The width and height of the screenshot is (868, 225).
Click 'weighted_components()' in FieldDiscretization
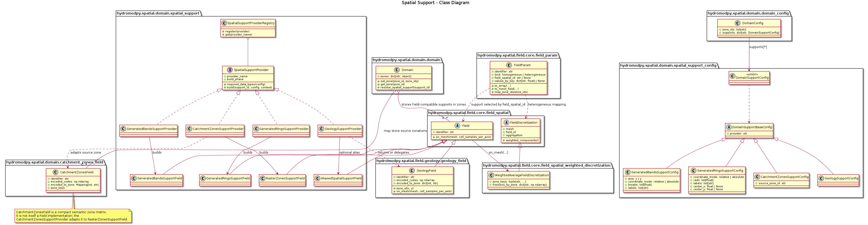[522, 140]
